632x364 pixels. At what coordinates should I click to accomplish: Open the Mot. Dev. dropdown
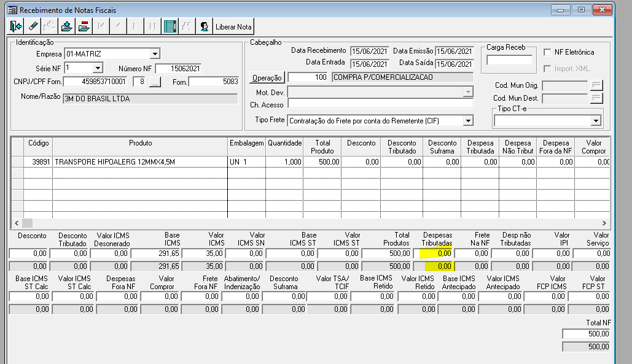467,93
